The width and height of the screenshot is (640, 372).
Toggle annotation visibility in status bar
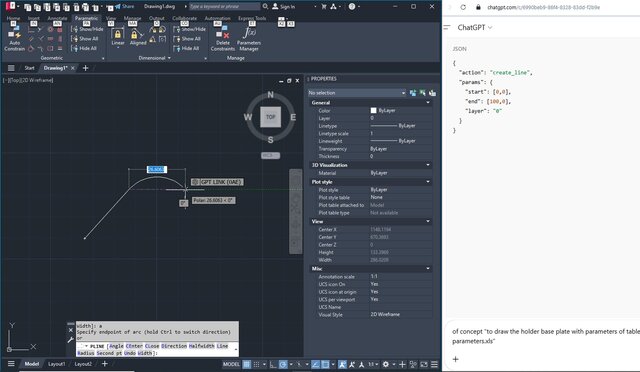tap(342, 364)
